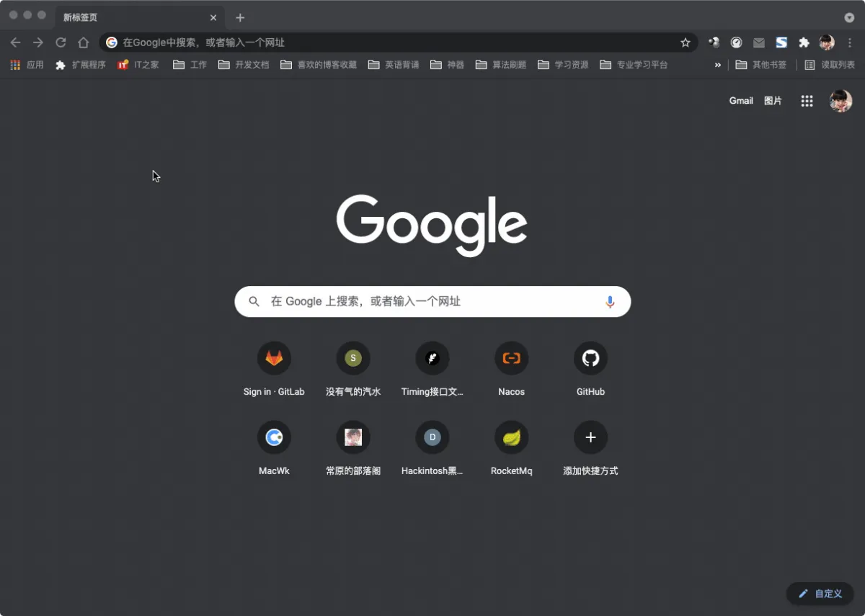The height and width of the screenshot is (616, 865).
Task: Focus the Google search box
Action: [432, 302]
